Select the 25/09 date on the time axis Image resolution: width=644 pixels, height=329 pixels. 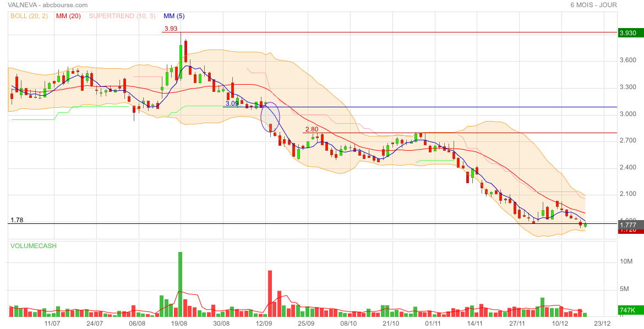(307, 323)
